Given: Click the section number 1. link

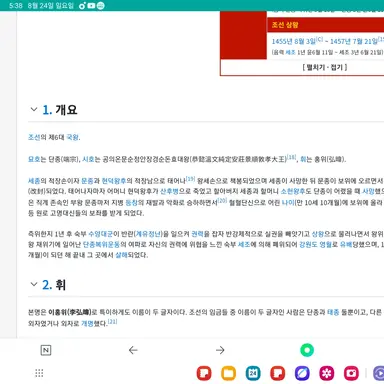Looking at the screenshot, I should [47, 110].
